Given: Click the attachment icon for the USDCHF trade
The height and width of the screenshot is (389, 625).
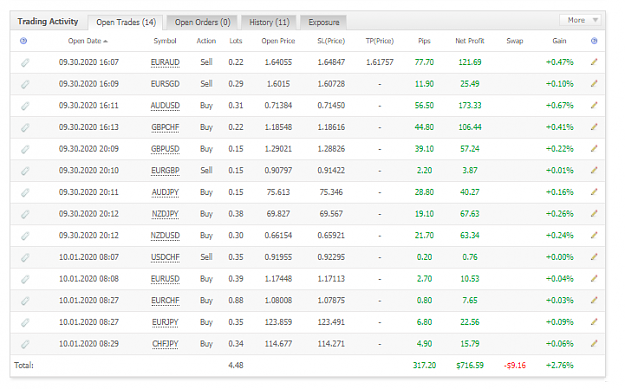Looking at the screenshot, I should pyautogui.click(x=25, y=257).
